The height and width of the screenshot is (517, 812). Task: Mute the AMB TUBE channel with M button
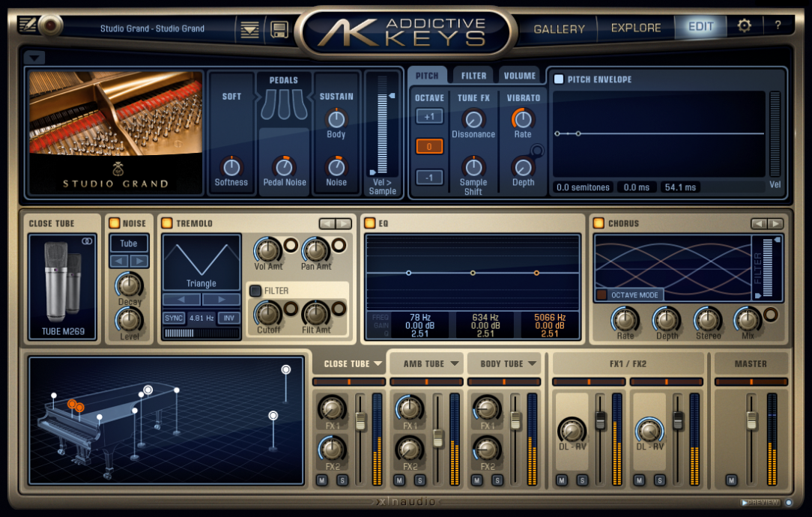[x=399, y=479]
